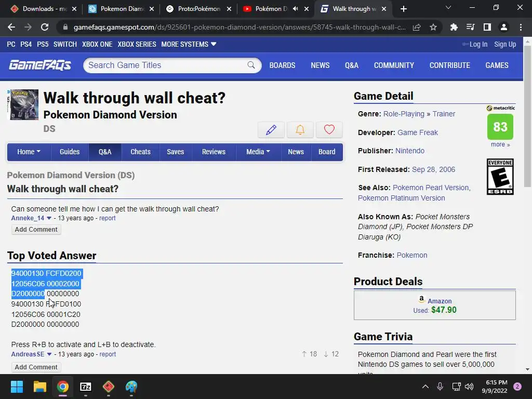Open the Chrome extensions puzzle icon
This screenshot has height=399, width=532.
pyautogui.click(x=454, y=27)
